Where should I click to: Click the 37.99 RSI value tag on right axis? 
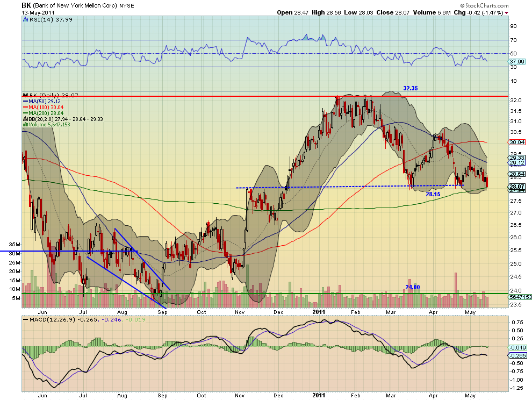[x=517, y=61]
